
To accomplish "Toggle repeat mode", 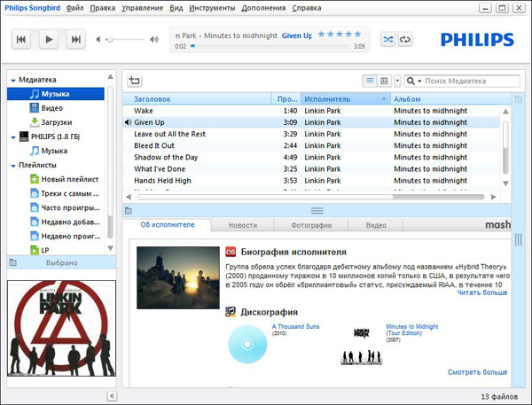I will 405,40.
